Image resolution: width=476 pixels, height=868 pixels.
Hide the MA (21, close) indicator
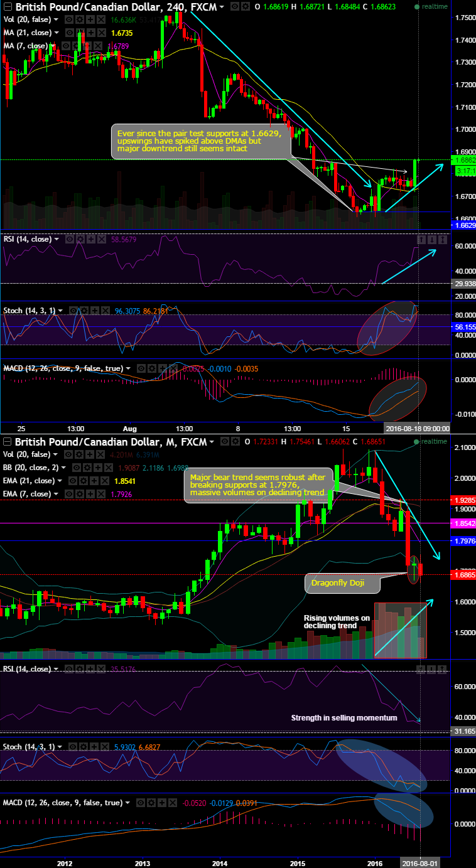[68, 32]
